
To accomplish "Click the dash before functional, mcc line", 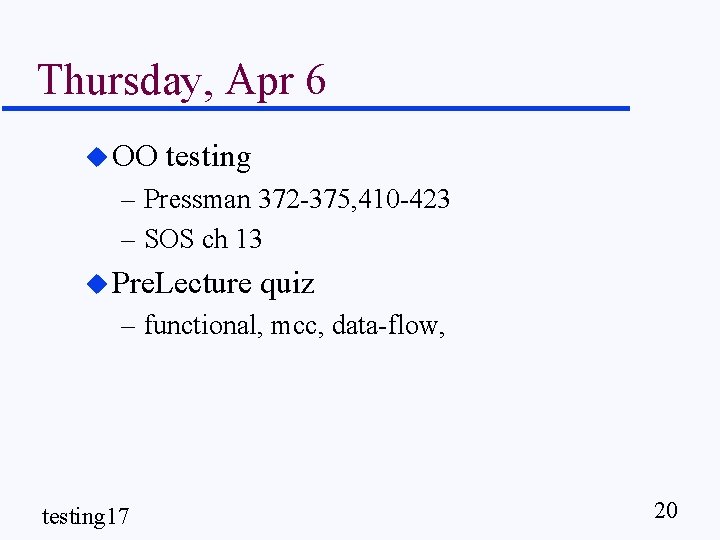I will point(128,326).
